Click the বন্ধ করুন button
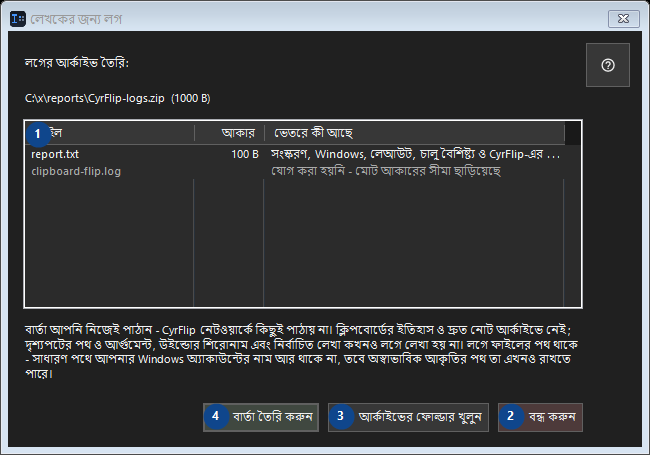The width and height of the screenshot is (650, 455). (540, 417)
